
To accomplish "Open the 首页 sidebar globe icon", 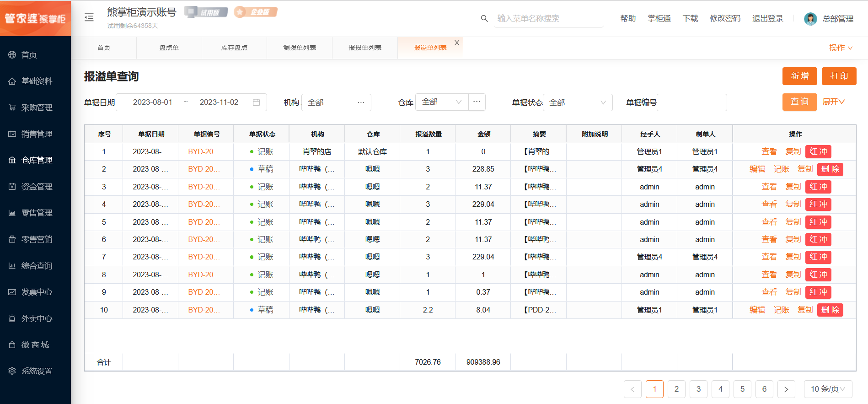I will (x=12, y=55).
